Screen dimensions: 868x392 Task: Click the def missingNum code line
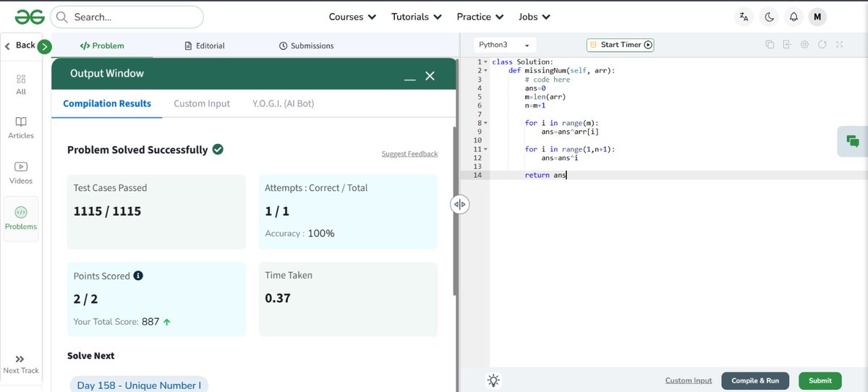coord(562,71)
